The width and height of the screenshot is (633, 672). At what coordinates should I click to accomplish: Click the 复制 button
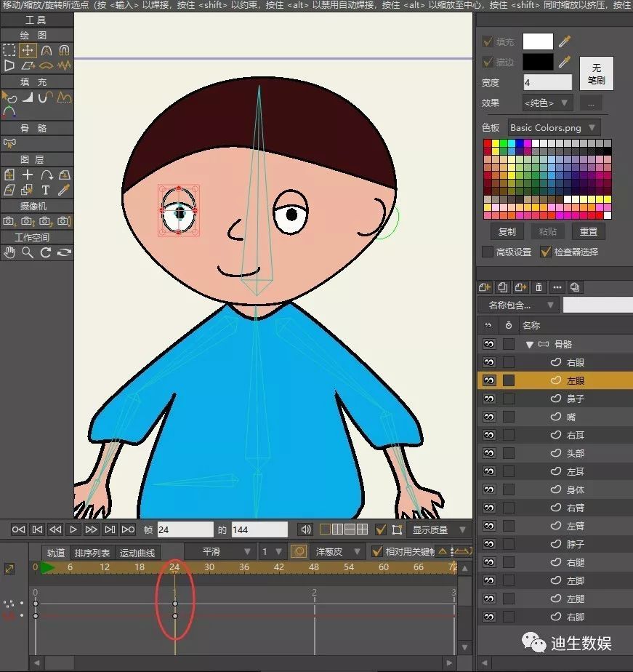507,231
